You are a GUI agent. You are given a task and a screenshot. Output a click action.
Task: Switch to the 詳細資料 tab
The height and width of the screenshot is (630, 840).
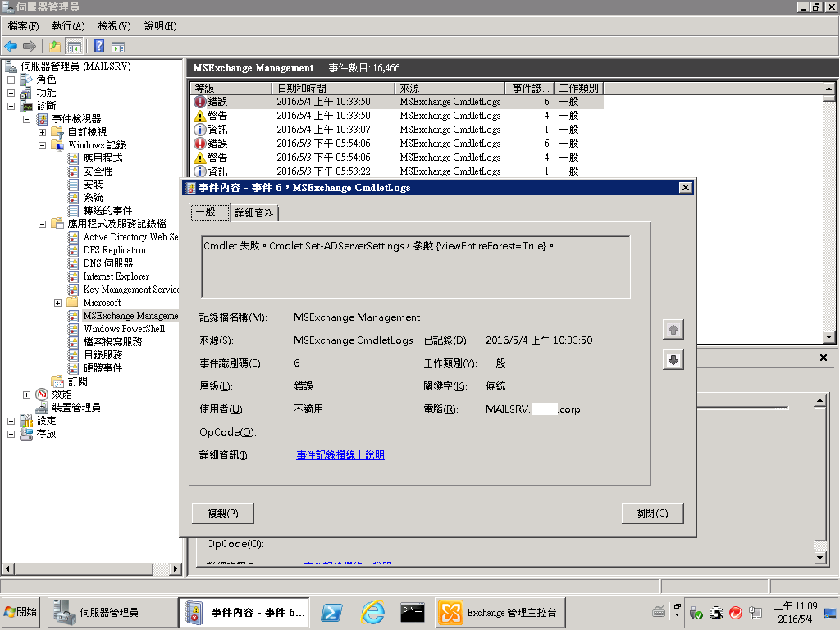tap(254, 213)
